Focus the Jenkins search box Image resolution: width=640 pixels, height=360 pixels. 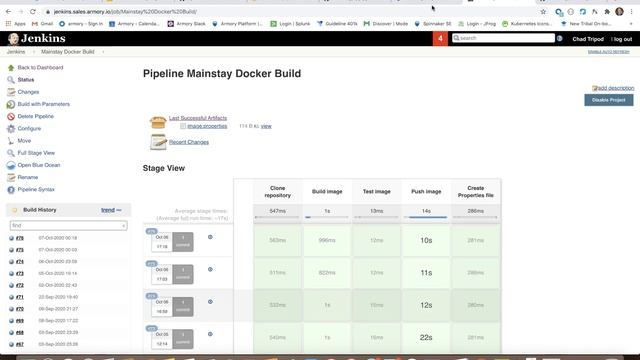(x=503, y=38)
